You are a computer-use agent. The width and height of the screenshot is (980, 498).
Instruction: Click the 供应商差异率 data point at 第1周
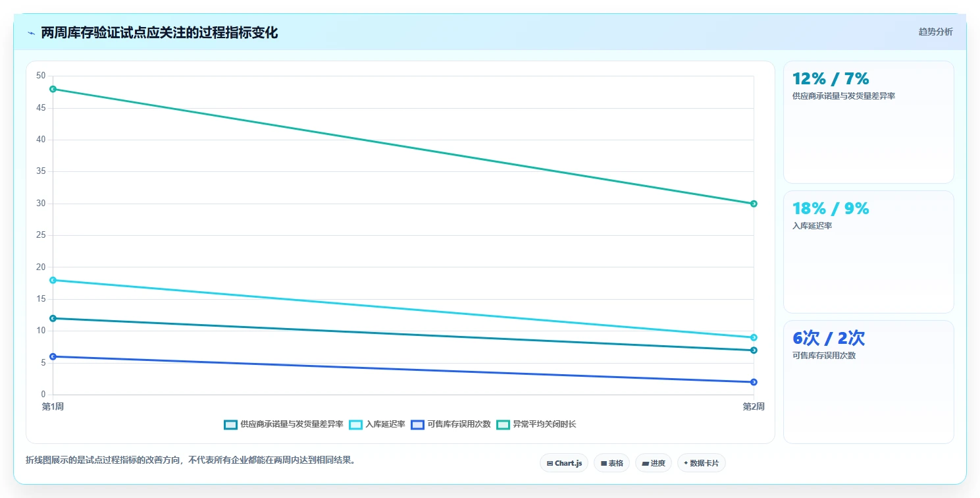coord(53,318)
